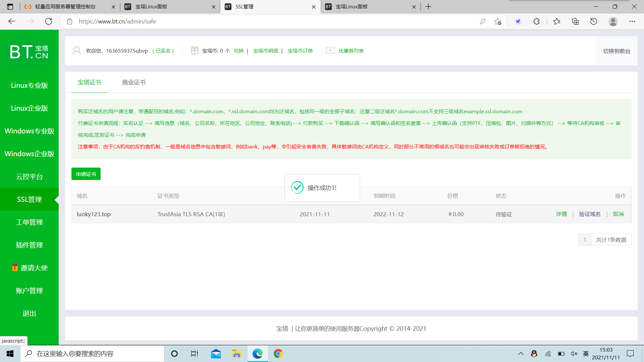Go back with the browser back arrow
This screenshot has width=644, height=362.
[12, 21]
